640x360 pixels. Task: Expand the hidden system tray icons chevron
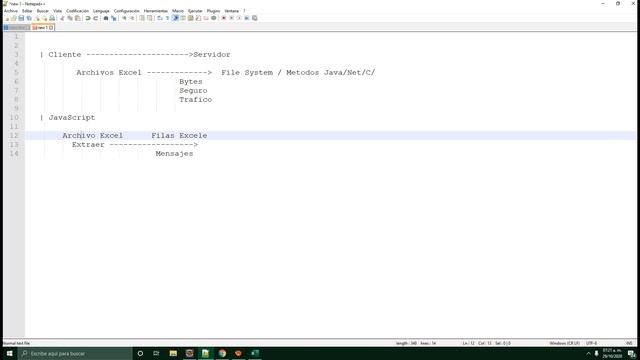[x=588, y=353]
